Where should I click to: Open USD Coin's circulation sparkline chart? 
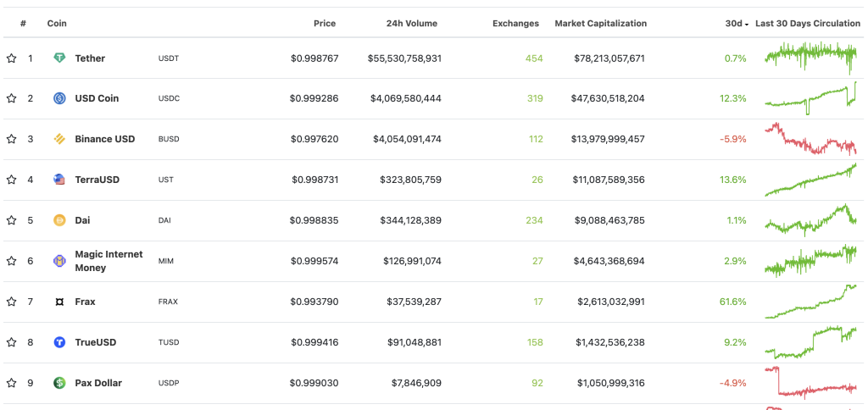[810, 98]
